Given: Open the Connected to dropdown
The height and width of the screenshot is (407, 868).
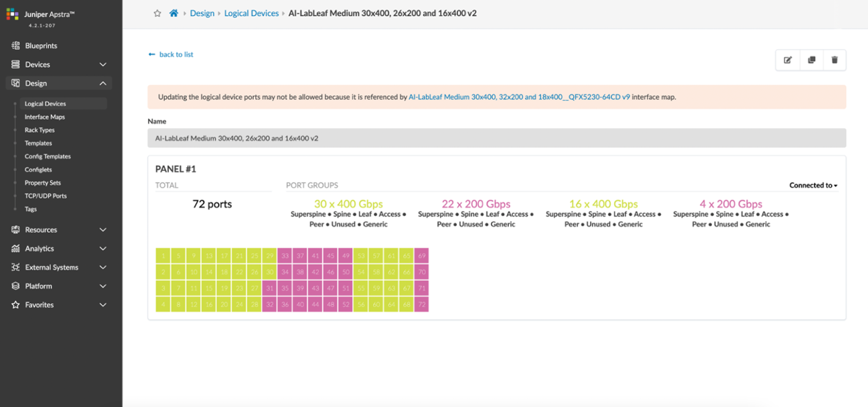Looking at the screenshot, I should pos(813,186).
